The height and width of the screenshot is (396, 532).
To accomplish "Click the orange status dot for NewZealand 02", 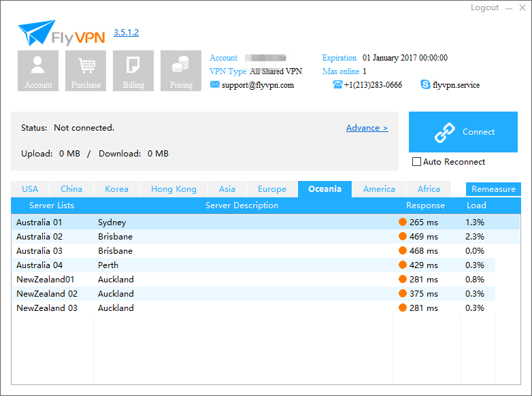I will (x=403, y=293).
